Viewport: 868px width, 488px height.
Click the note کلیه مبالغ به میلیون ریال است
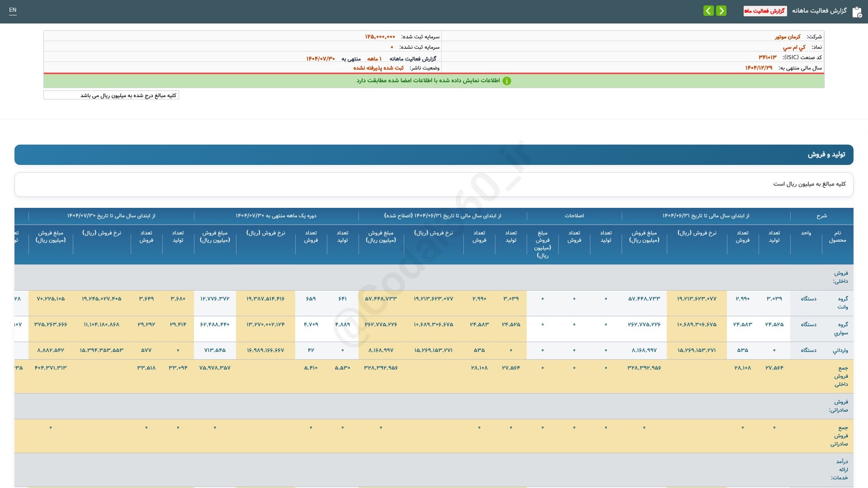pyautogui.click(x=809, y=184)
